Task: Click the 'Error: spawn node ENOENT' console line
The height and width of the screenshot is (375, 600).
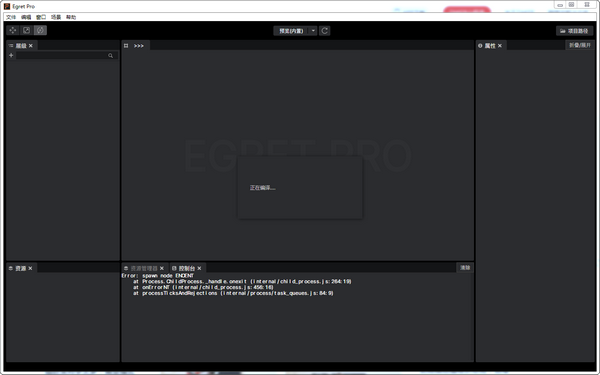Action: coord(158,276)
